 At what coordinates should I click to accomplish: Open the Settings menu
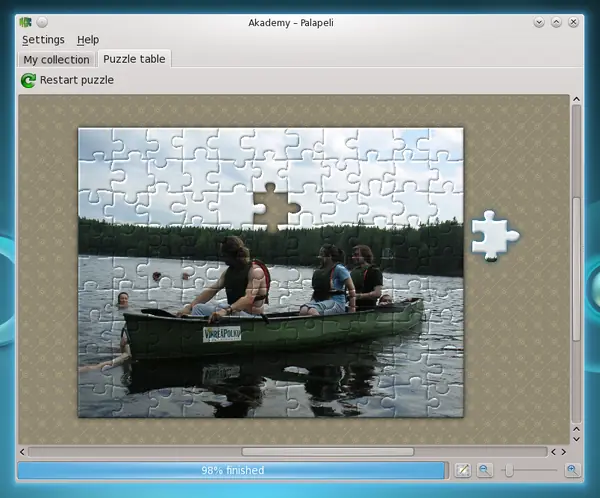pos(43,40)
